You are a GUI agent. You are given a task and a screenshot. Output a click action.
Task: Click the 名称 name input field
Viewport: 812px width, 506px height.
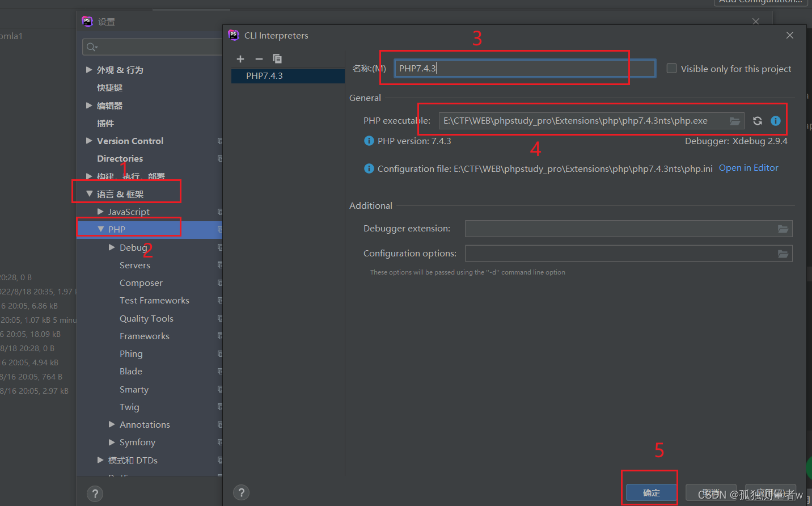(525, 69)
